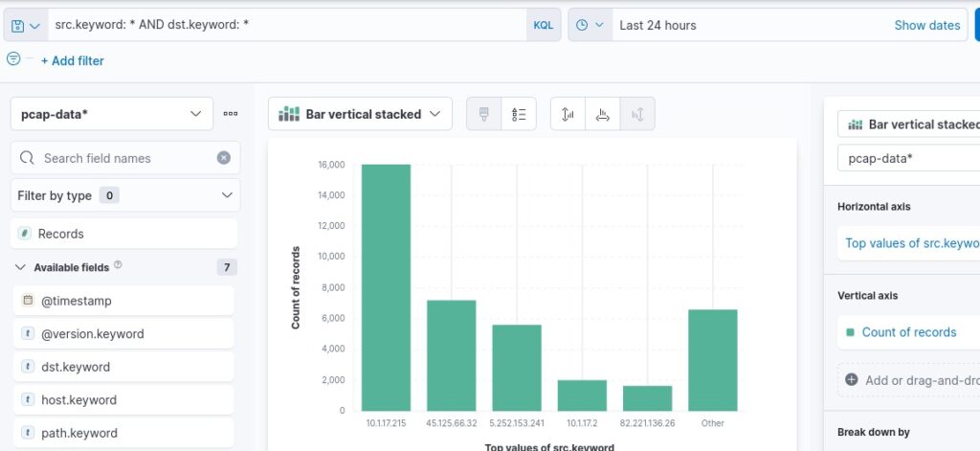Screen dimensions: 980x451
Task: Expand the pcap-data* index pattern dropdown
Action: 111,114
